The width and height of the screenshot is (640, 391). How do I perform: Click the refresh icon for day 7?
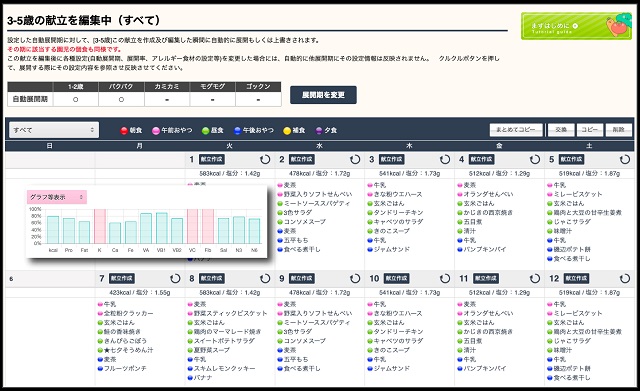[x=175, y=279]
